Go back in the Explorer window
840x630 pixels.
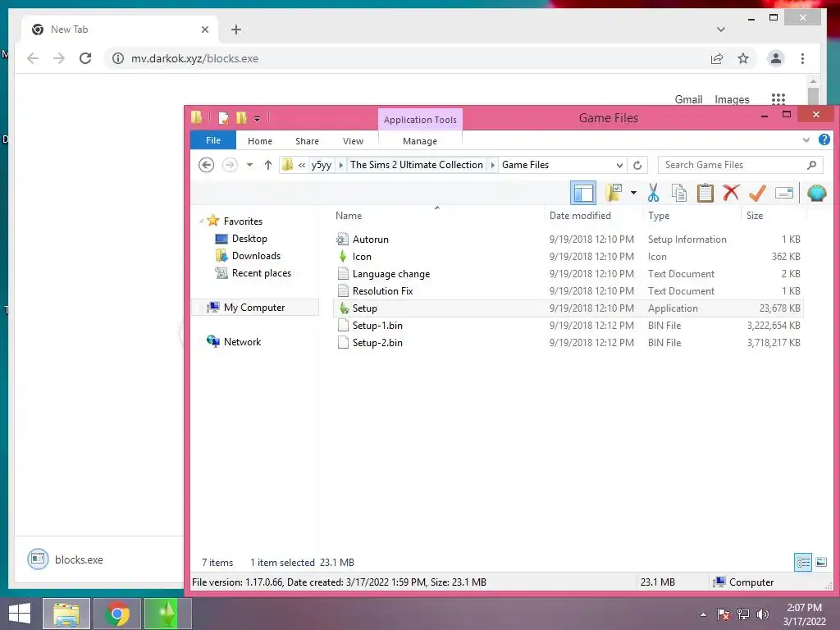[x=206, y=164]
